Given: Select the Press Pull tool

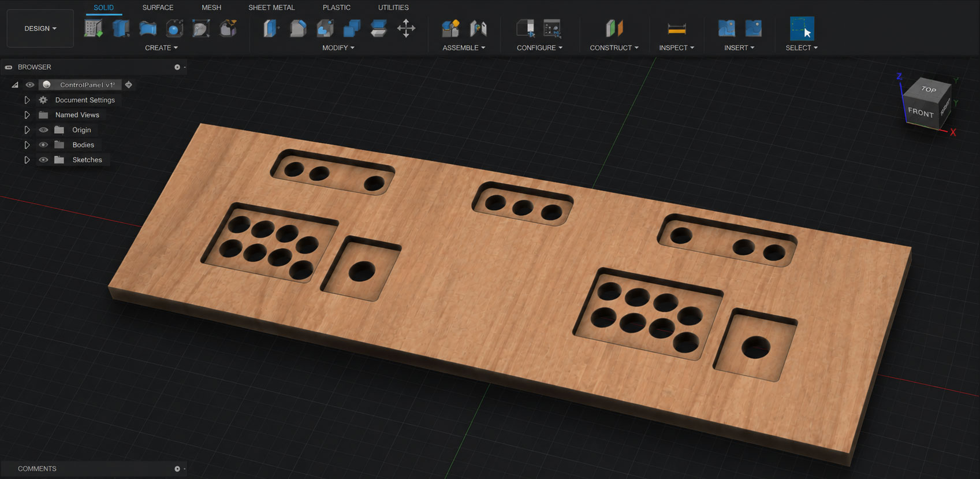Looking at the screenshot, I should point(271,28).
